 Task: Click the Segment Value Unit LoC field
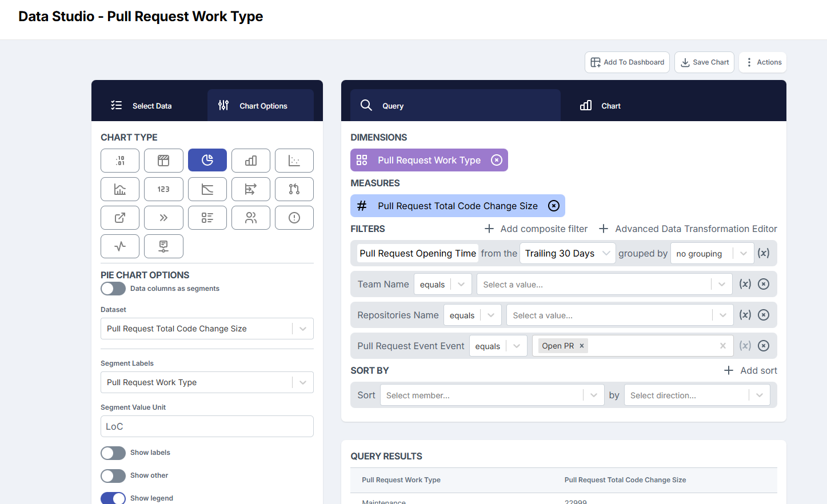point(207,426)
